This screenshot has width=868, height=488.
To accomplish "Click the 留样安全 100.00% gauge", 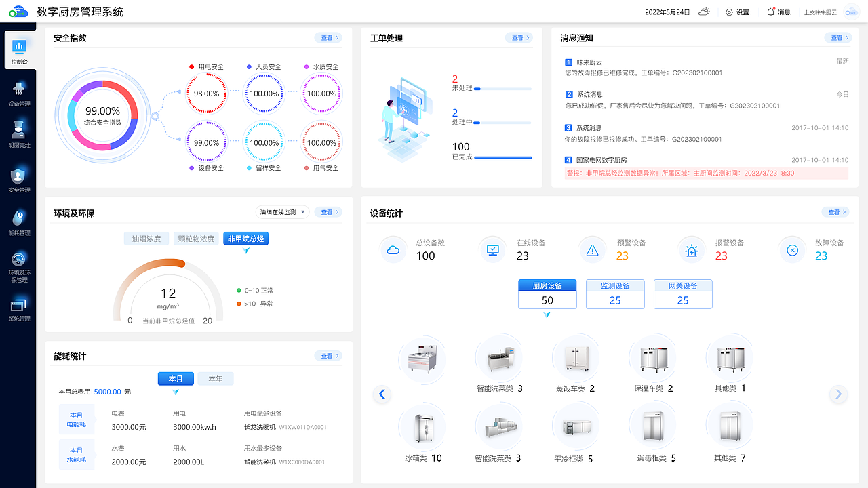I will pos(264,143).
